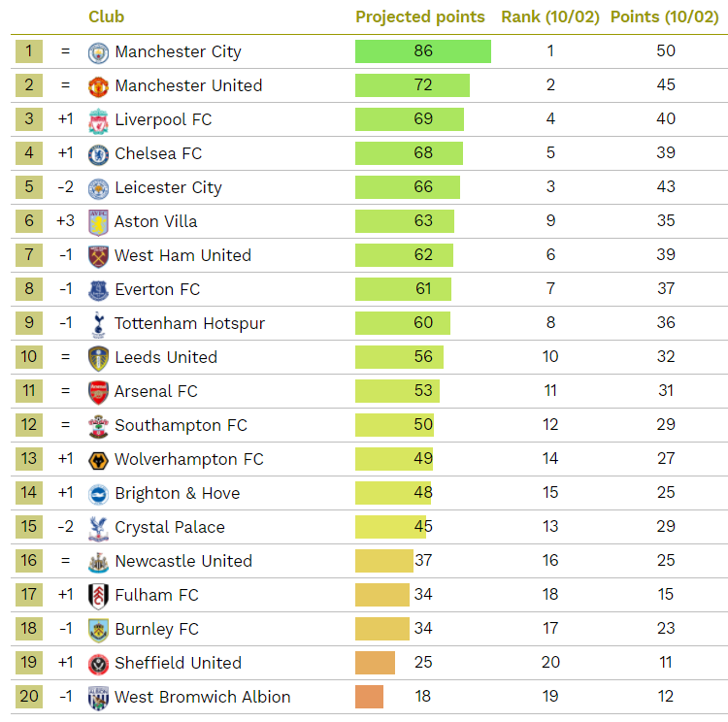
Task: Click West Bromwich Albion's orange points bar
Action: pos(369,697)
